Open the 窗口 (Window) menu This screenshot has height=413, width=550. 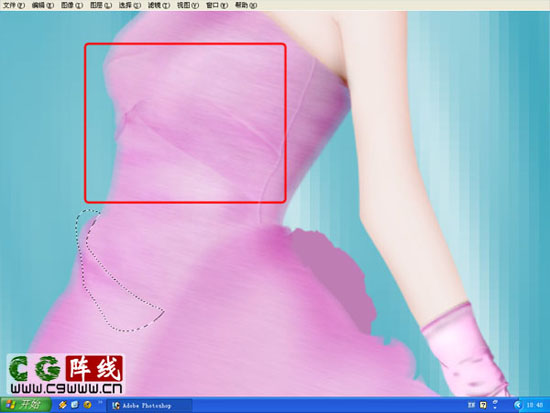pos(217,5)
